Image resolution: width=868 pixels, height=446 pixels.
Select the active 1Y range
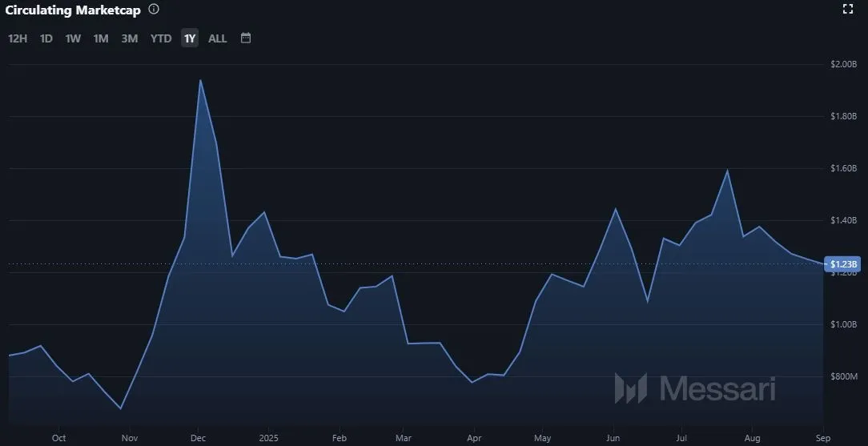click(190, 38)
